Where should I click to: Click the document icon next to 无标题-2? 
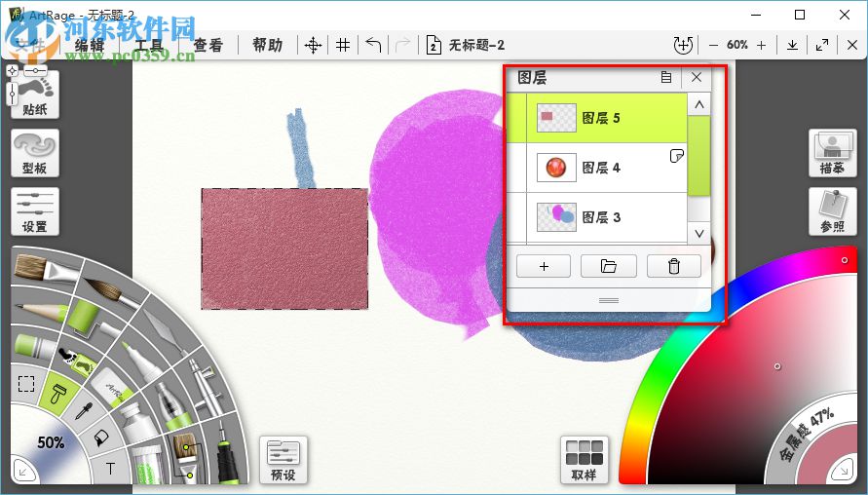pos(434,45)
